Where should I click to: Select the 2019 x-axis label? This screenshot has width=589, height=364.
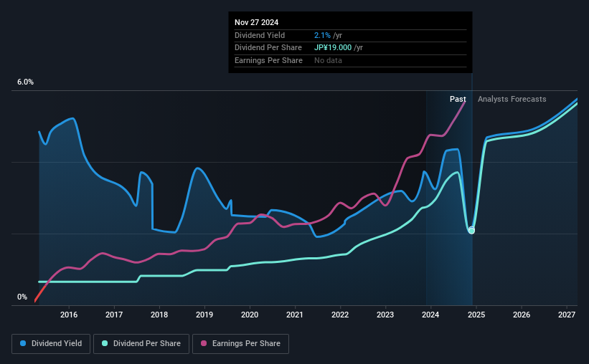204,315
